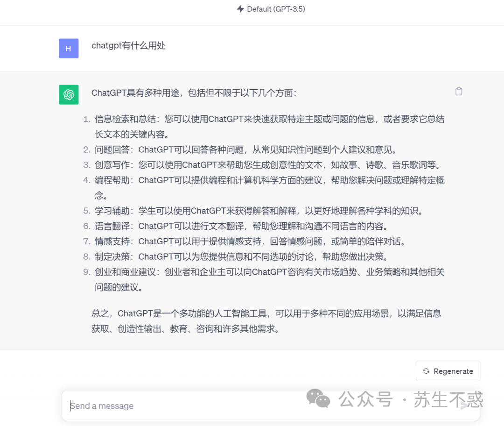Click the user prompt "chatgpt有什么用处"
This screenshot has width=504, height=426.
point(129,46)
